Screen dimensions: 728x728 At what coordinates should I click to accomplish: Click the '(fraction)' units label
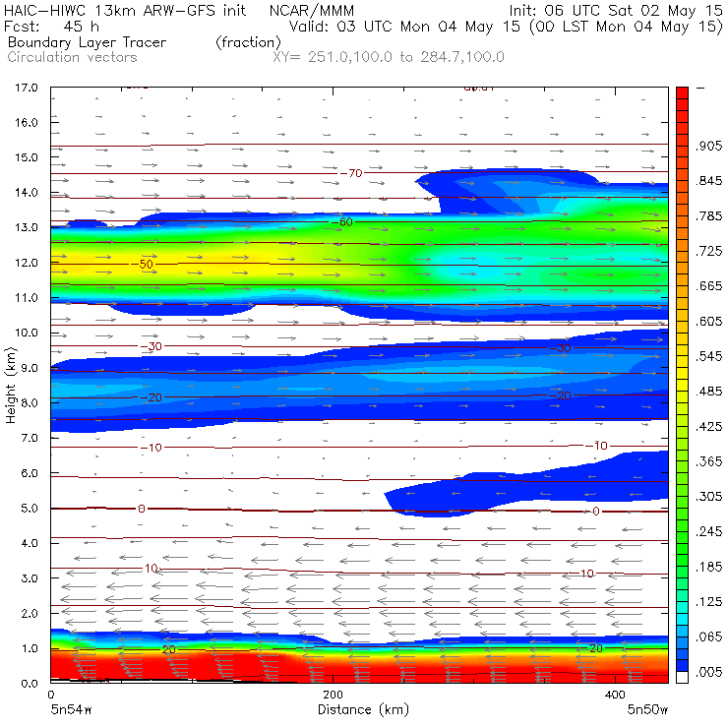(248, 42)
